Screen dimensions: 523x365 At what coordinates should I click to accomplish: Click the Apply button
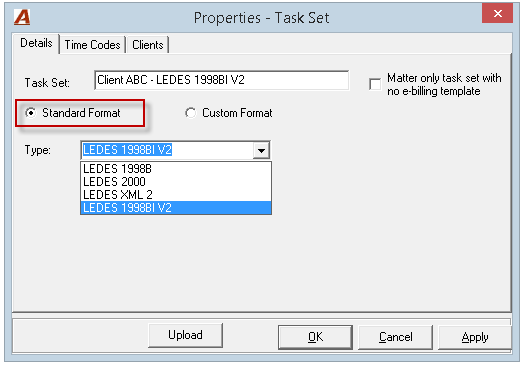tap(475, 337)
